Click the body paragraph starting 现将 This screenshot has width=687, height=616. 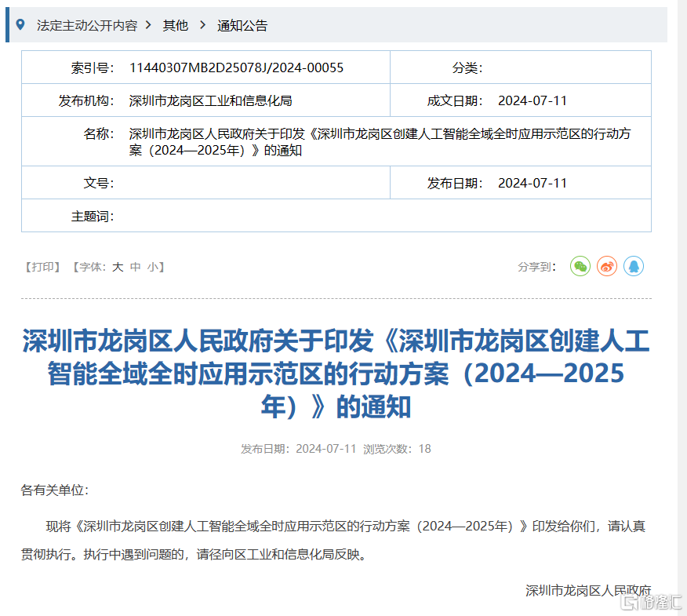tap(333, 540)
